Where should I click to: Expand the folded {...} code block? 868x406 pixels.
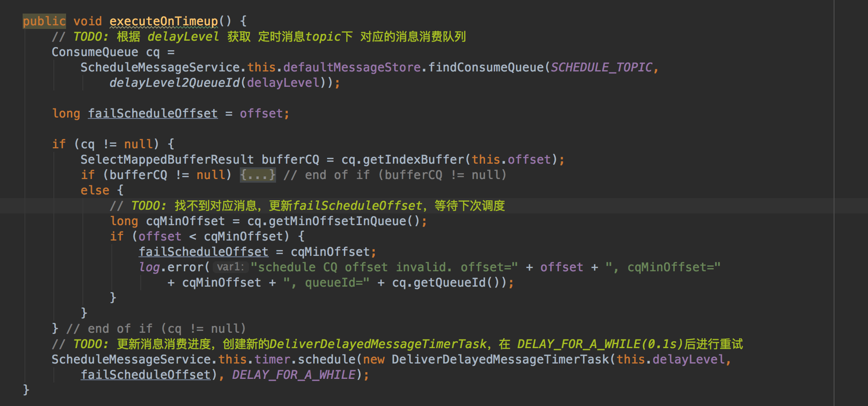coord(258,175)
